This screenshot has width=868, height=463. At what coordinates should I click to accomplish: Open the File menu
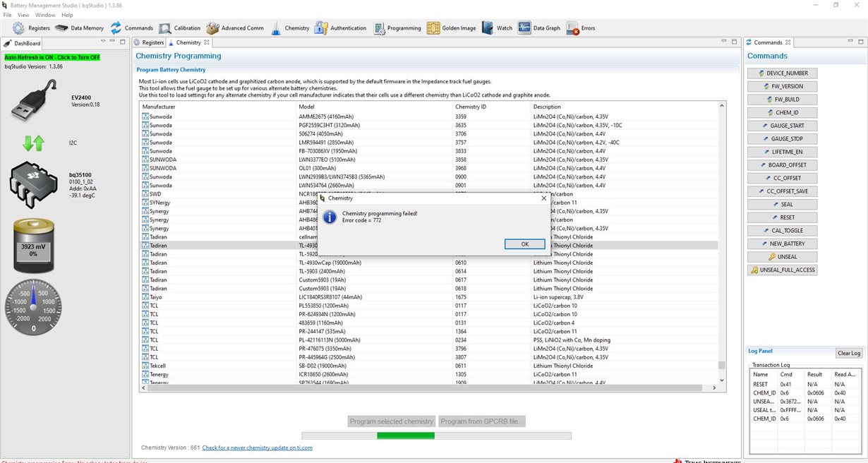tap(8, 15)
